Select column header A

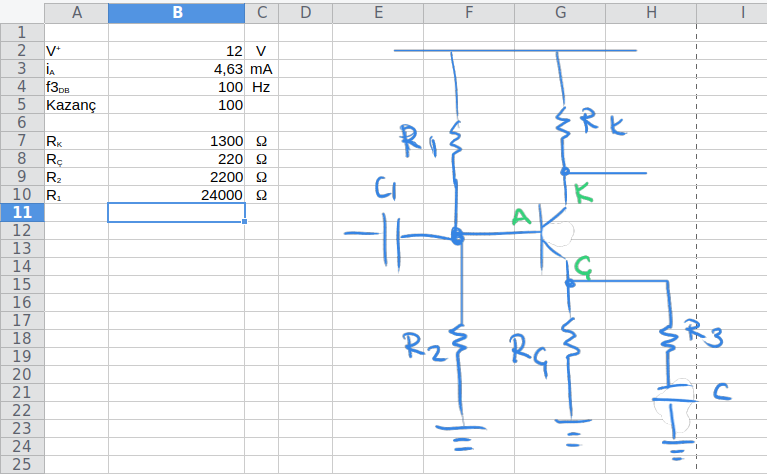pos(76,13)
